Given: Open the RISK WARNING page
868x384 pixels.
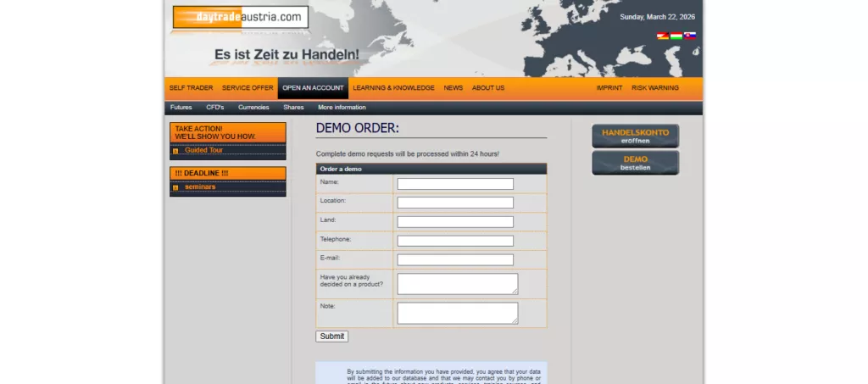Looking at the screenshot, I should coord(655,88).
